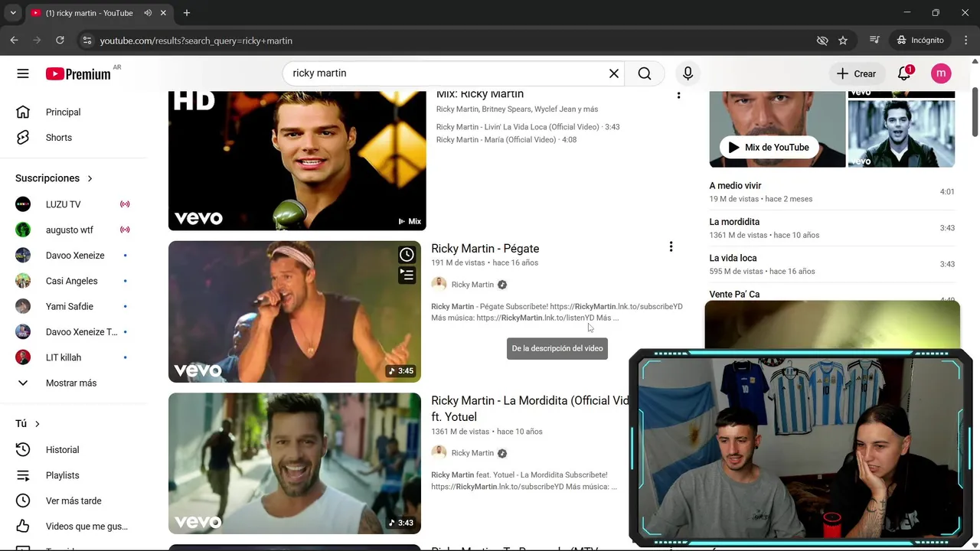Click María (Official Video) track line
Screen dimensions: 980x551
[506, 140]
